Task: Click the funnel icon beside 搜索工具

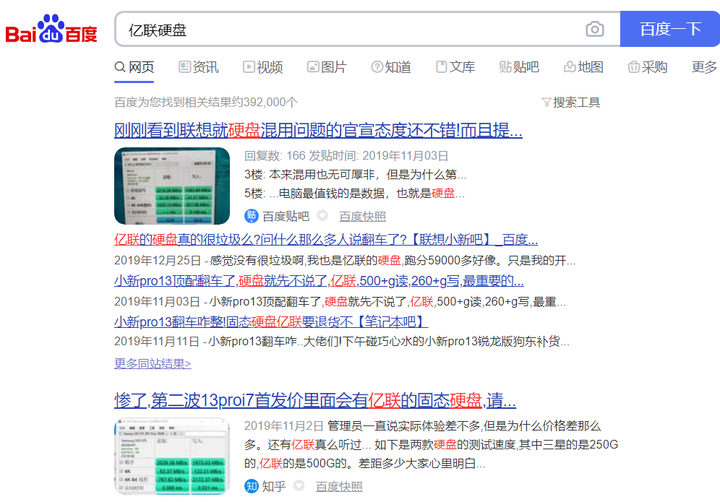Action: click(x=546, y=102)
